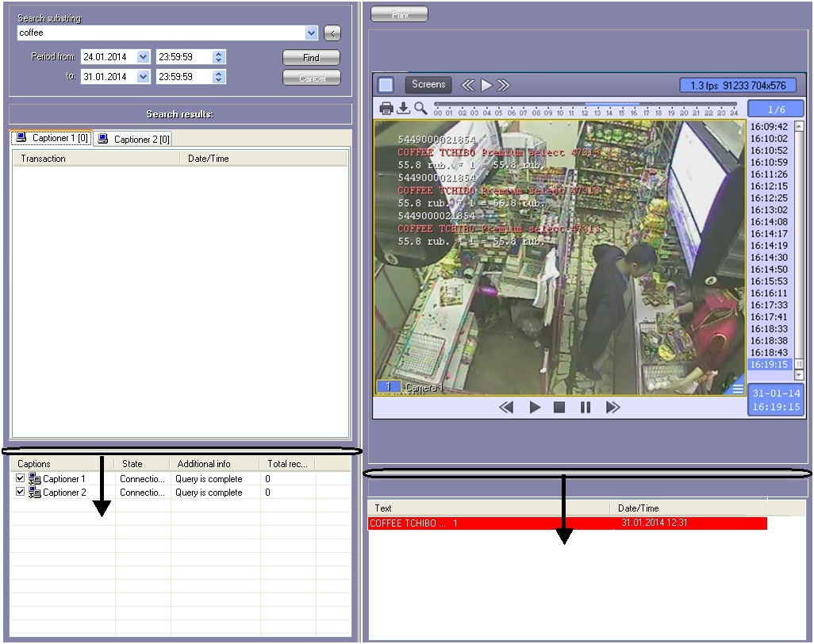Click the Find button
Viewport: 814px width, 644px height.
[311, 58]
